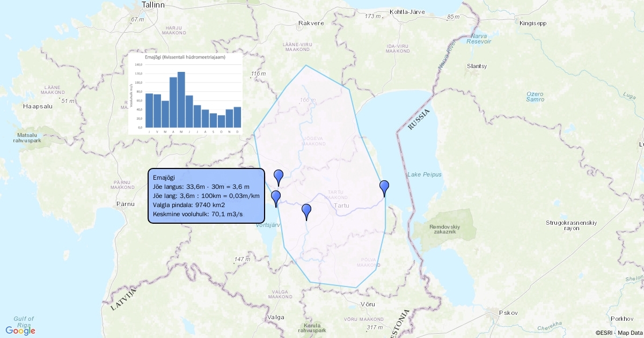
Task: Select the Võru town label
Action: 368,304
